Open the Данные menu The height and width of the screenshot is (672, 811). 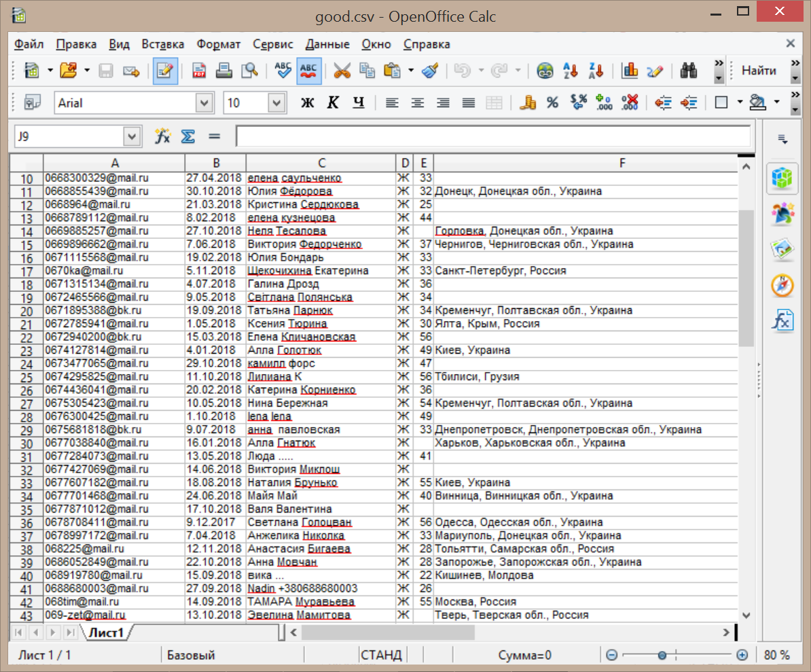tap(327, 44)
